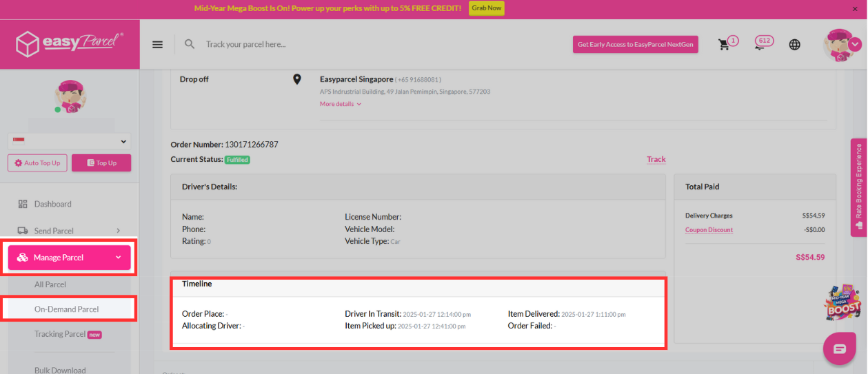Click the Send Parcel truck icon
The height and width of the screenshot is (374, 868).
[23, 231]
